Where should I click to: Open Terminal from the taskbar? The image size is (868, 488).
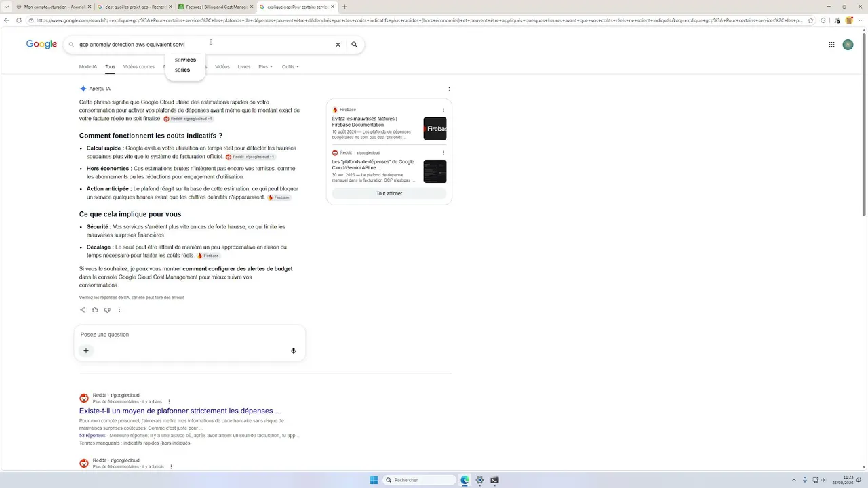[494, 480]
